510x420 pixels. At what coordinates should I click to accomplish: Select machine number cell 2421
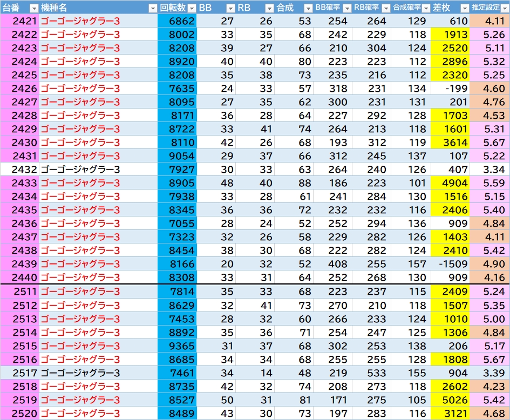pyautogui.click(x=20, y=21)
